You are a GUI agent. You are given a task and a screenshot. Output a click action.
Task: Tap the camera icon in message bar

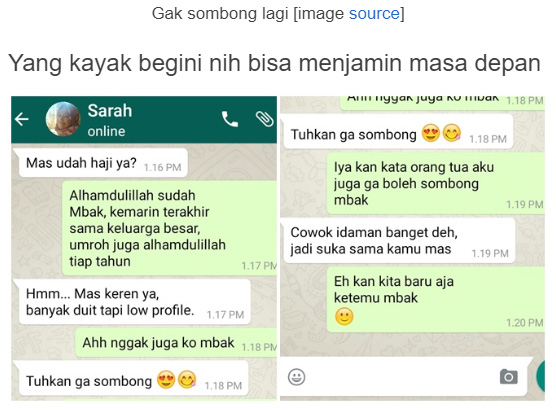click(508, 377)
